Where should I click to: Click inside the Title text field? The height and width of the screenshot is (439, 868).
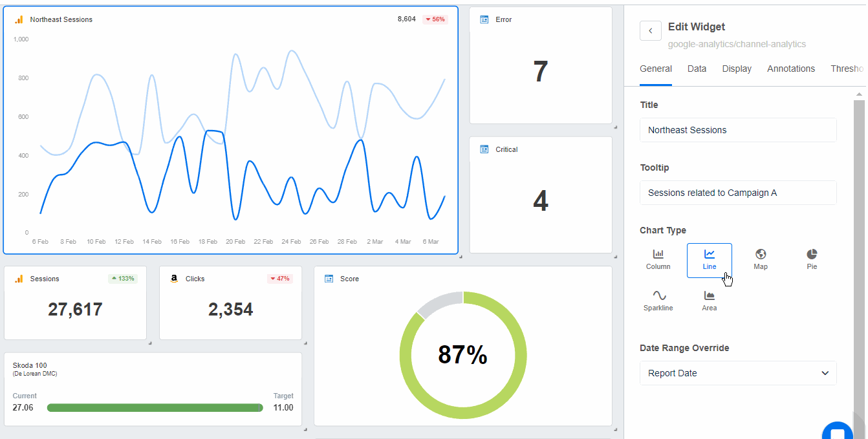click(738, 129)
